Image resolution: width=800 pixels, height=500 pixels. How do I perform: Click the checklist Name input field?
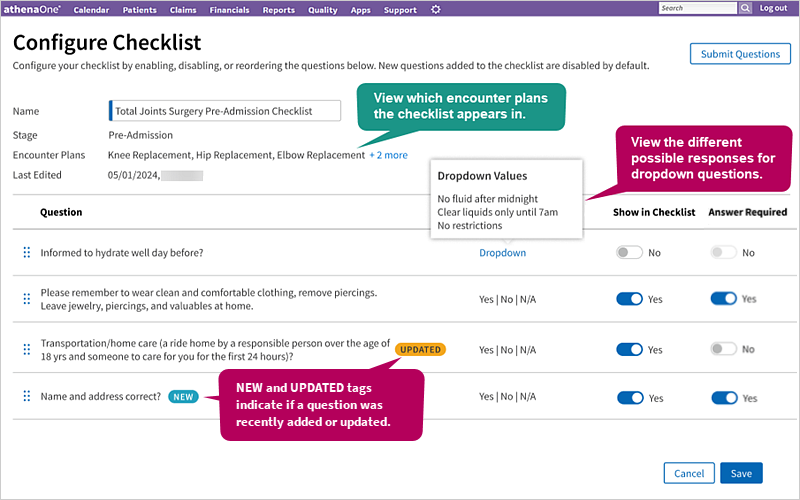[x=225, y=111]
